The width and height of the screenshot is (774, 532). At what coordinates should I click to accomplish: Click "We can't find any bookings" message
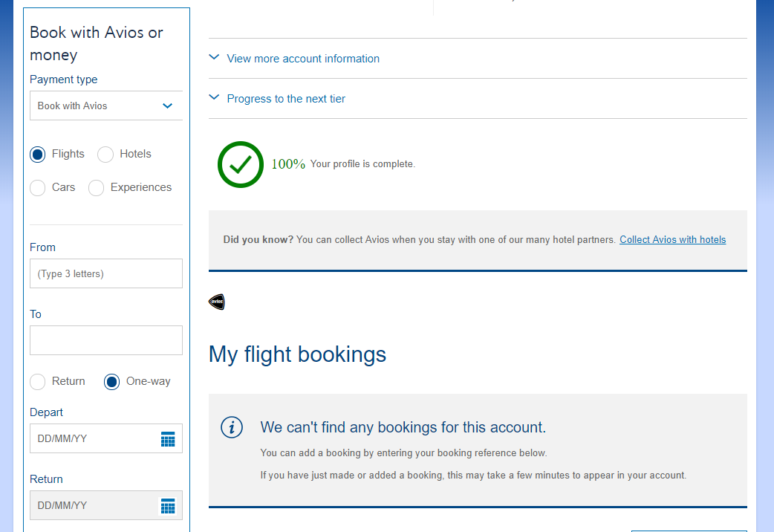403,427
